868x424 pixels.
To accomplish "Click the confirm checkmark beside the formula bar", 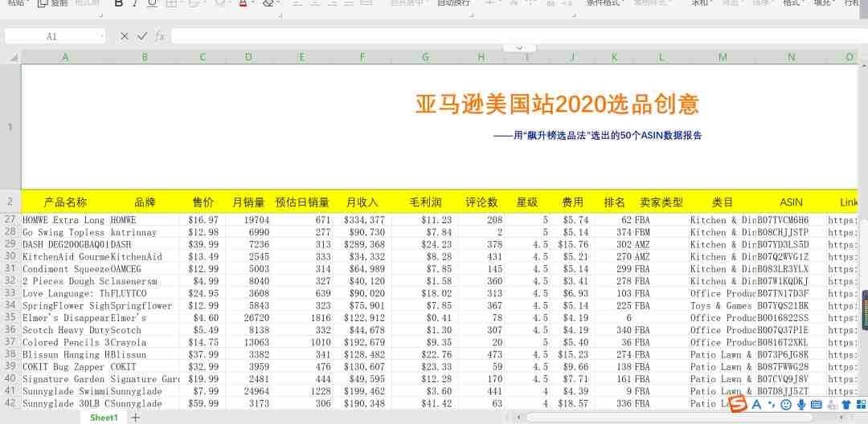I will tap(142, 36).
